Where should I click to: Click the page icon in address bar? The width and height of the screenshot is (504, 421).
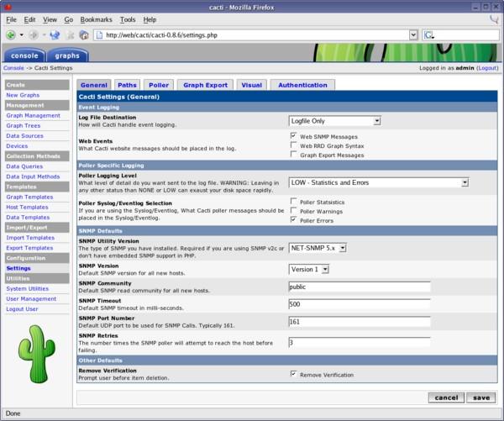tap(99, 35)
